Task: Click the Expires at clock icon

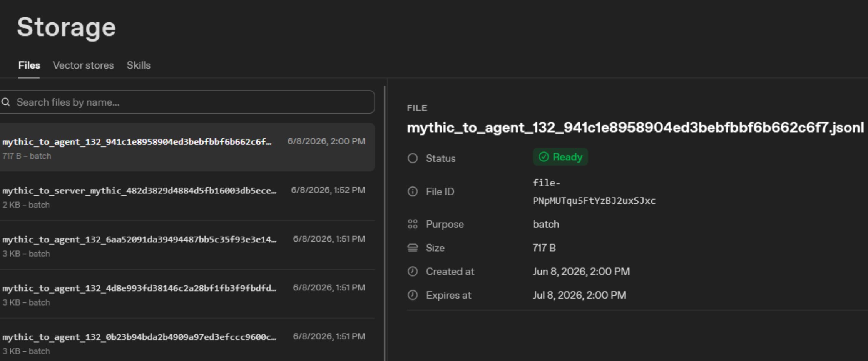Action: 413,295
